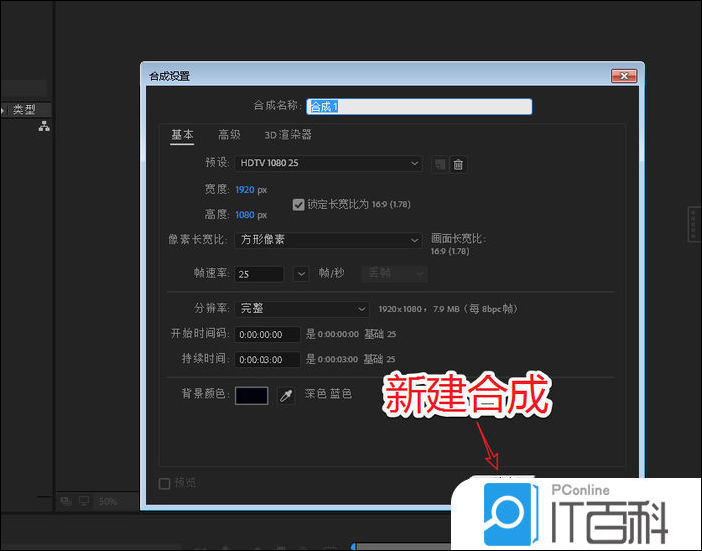
Task: Click the background color swatch
Action: pyautogui.click(x=252, y=396)
